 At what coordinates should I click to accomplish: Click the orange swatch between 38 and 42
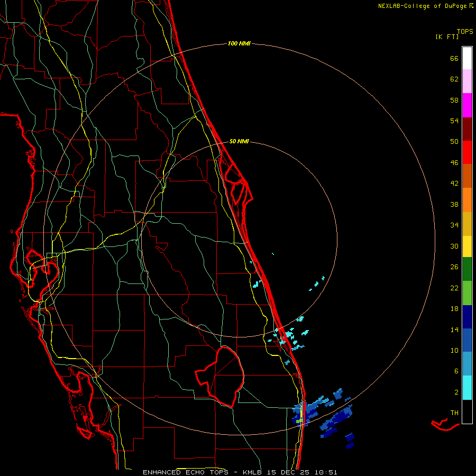[467, 200]
